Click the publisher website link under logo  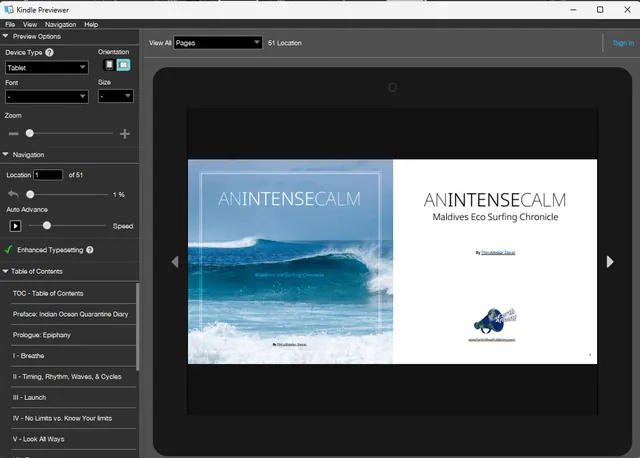[492, 340]
